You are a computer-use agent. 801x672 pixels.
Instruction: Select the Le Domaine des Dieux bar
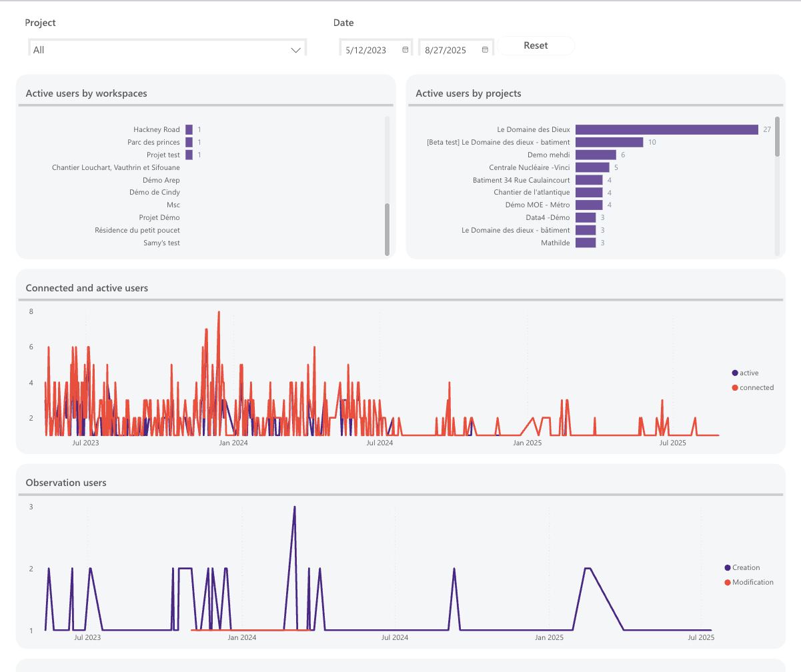667,129
